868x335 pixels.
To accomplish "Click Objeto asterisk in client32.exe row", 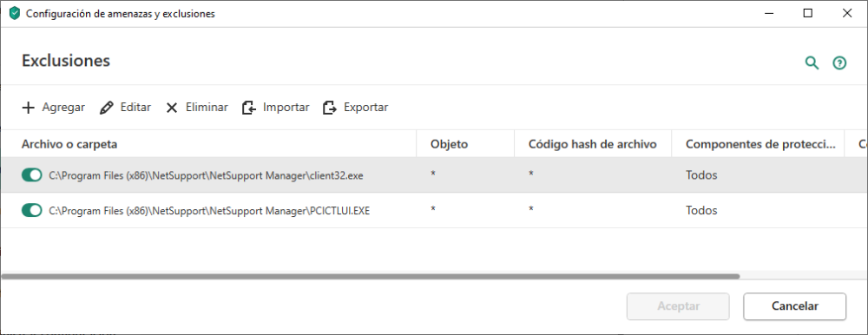I will click(433, 174).
